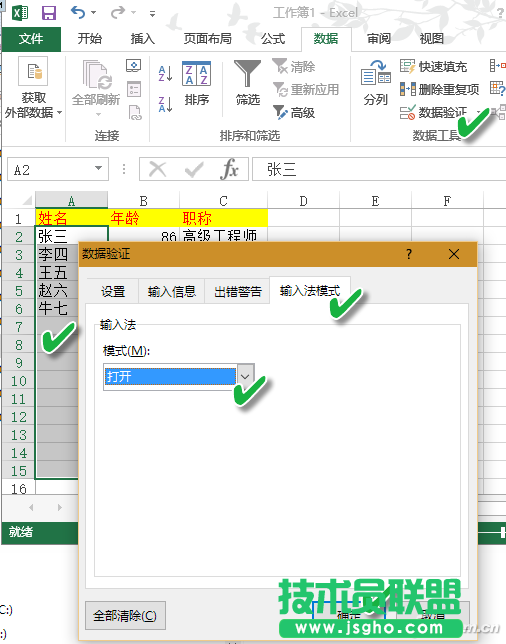Click cell 职称 in row 1

[223, 218]
